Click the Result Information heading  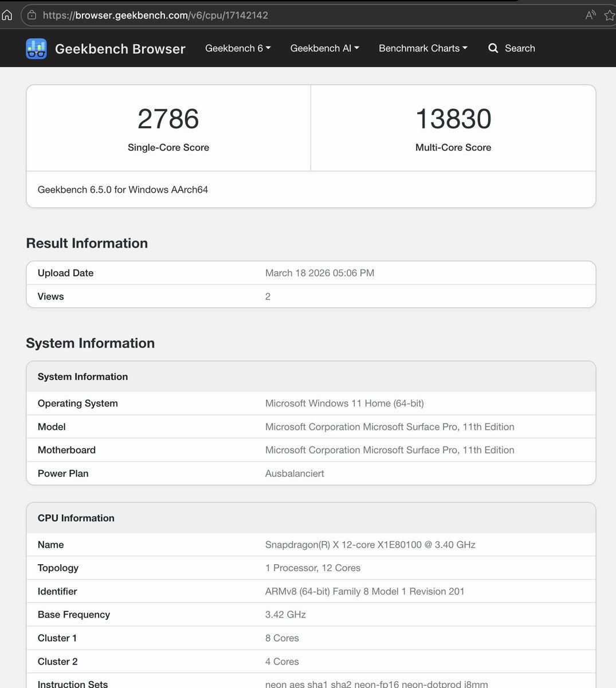[x=87, y=243]
